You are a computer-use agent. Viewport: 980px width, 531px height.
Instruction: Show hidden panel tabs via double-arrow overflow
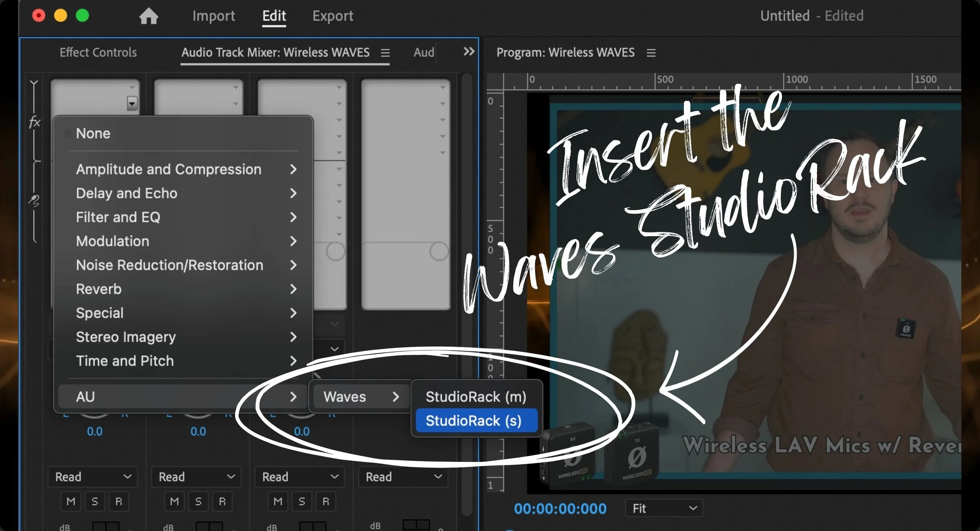tap(469, 51)
